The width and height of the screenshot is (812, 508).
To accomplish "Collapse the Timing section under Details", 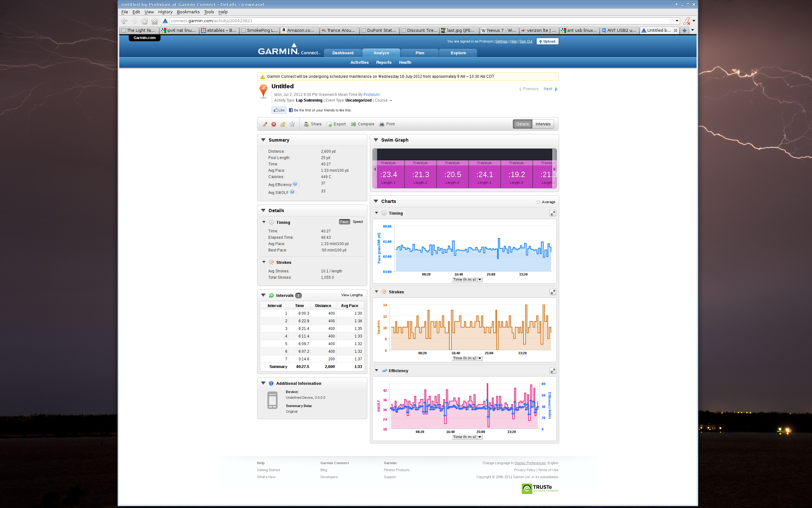I will [264, 222].
